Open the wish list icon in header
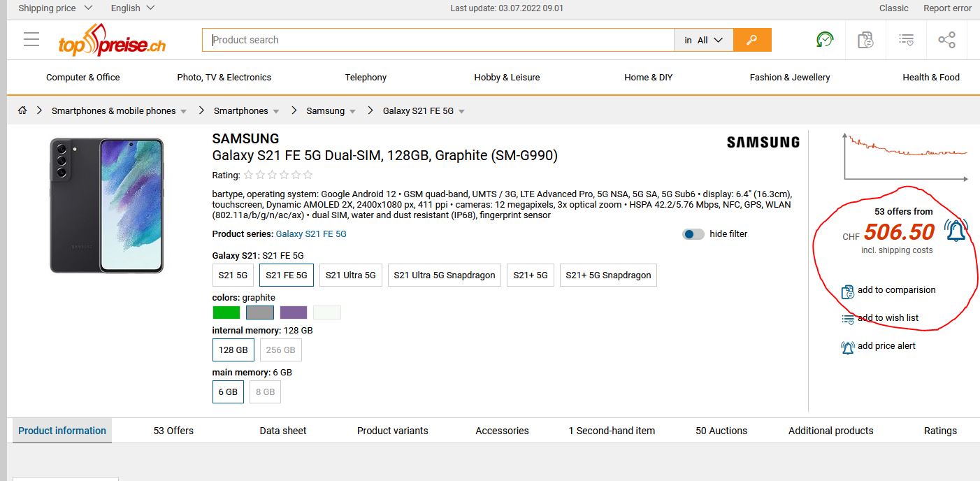The height and width of the screenshot is (481, 980). (906, 40)
